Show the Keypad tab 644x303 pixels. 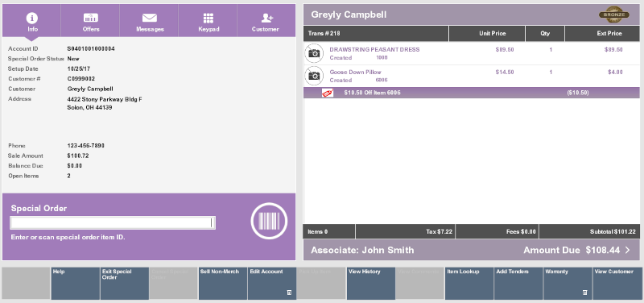click(x=208, y=21)
